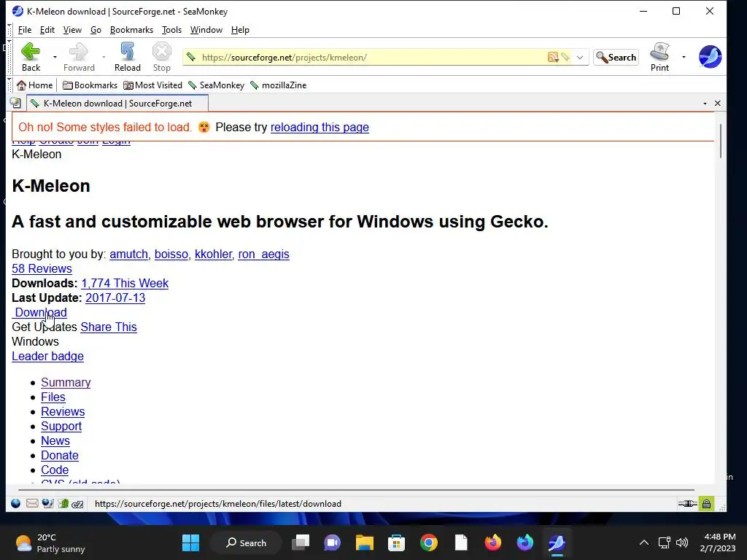Click the reloading this page link
Image resolution: width=747 pixels, height=560 pixels.
tap(320, 127)
